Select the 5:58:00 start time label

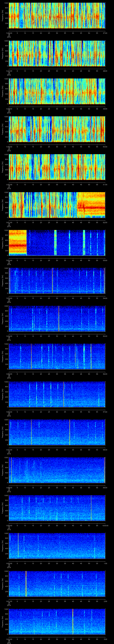(9, 487)
